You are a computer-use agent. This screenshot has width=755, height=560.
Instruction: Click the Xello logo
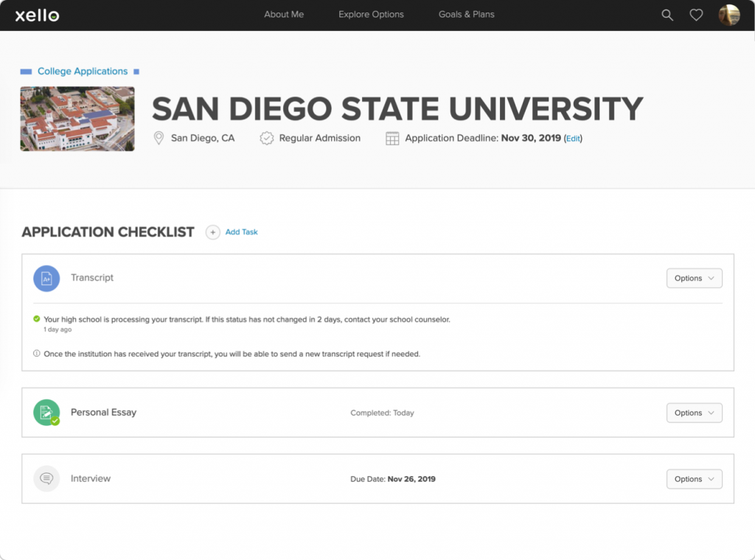37,15
